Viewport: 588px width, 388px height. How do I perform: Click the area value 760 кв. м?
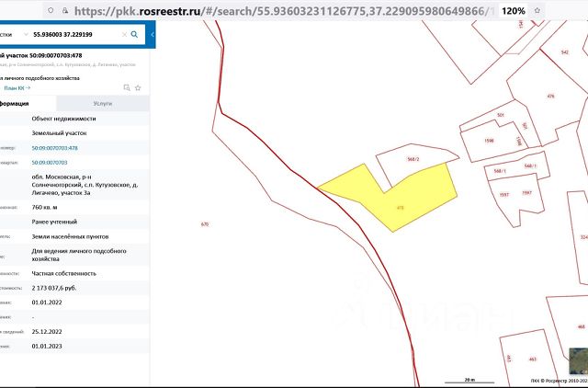point(44,207)
